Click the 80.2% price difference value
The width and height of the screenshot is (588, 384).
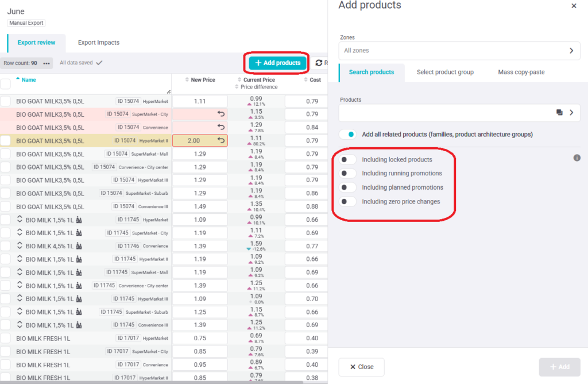click(x=259, y=144)
